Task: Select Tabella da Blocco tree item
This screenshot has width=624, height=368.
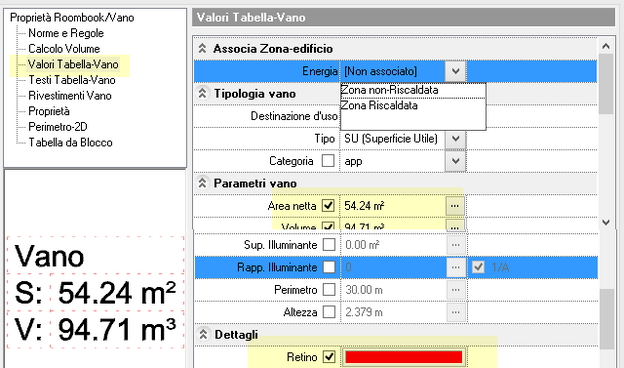Action: [x=70, y=142]
